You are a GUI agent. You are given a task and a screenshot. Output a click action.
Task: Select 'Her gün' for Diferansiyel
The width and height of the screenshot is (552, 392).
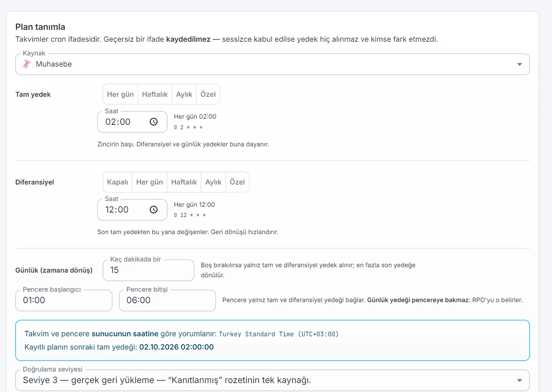[x=149, y=182]
